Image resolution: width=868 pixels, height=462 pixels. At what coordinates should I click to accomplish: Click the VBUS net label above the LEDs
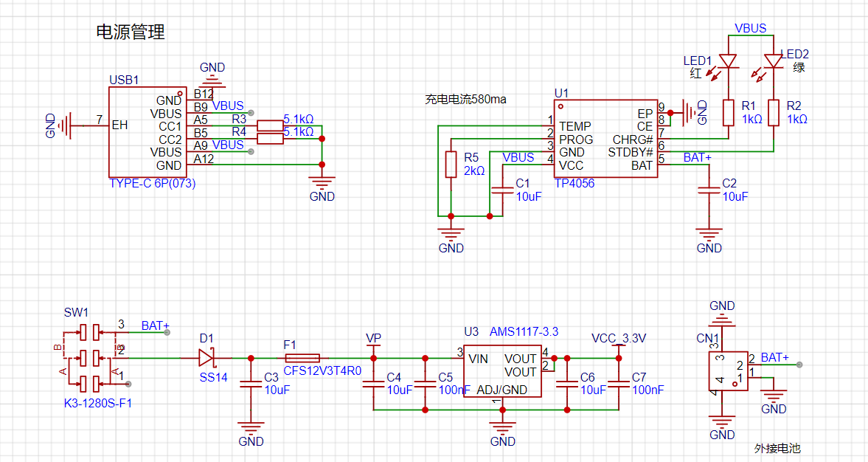[x=751, y=28]
